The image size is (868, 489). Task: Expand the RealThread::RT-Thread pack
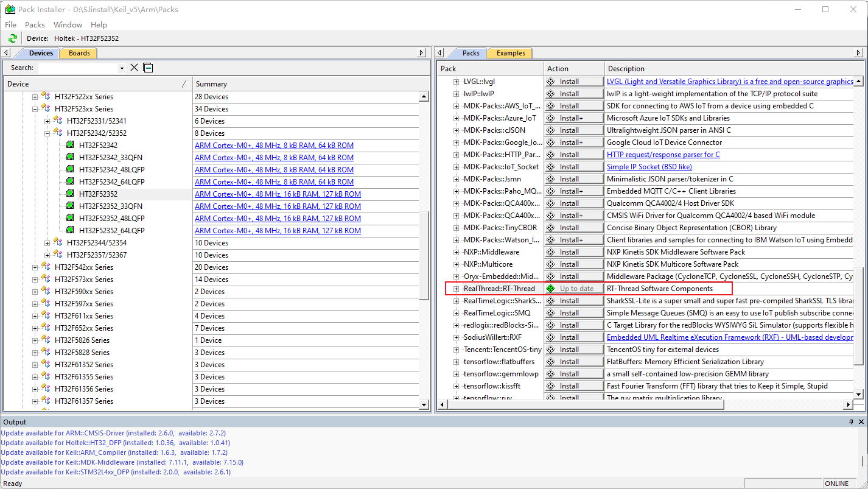tap(457, 289)
